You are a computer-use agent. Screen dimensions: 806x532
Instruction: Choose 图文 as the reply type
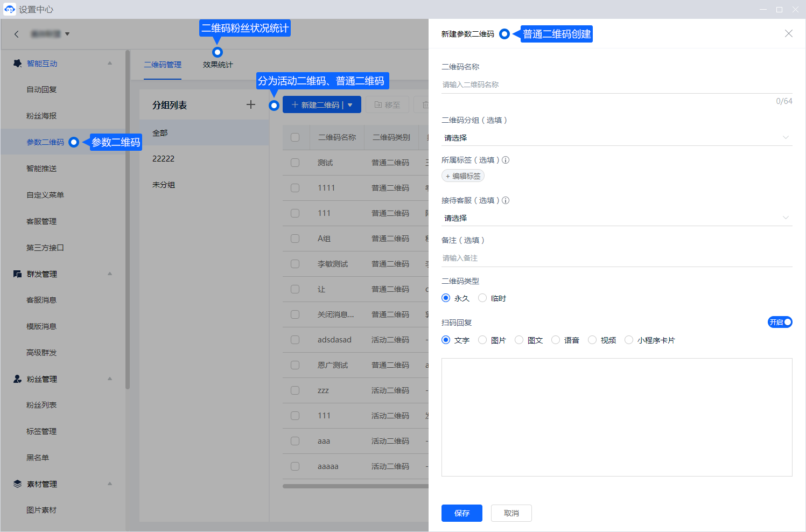(519, 340)
